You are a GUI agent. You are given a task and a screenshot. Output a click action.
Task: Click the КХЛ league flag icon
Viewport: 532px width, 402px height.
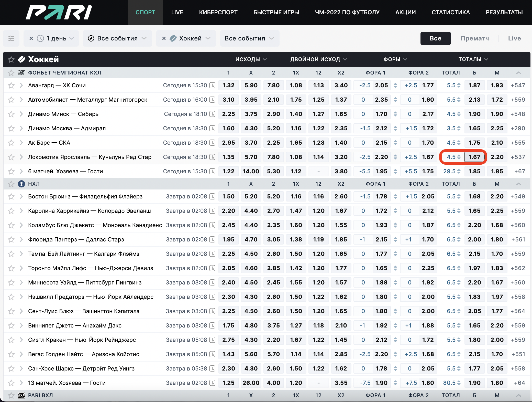point(21,73)
